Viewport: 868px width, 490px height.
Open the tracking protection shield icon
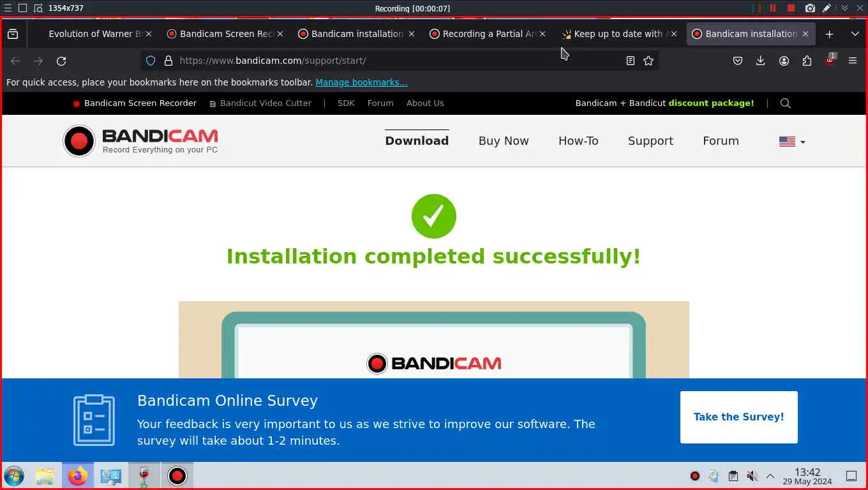(151, 61)
